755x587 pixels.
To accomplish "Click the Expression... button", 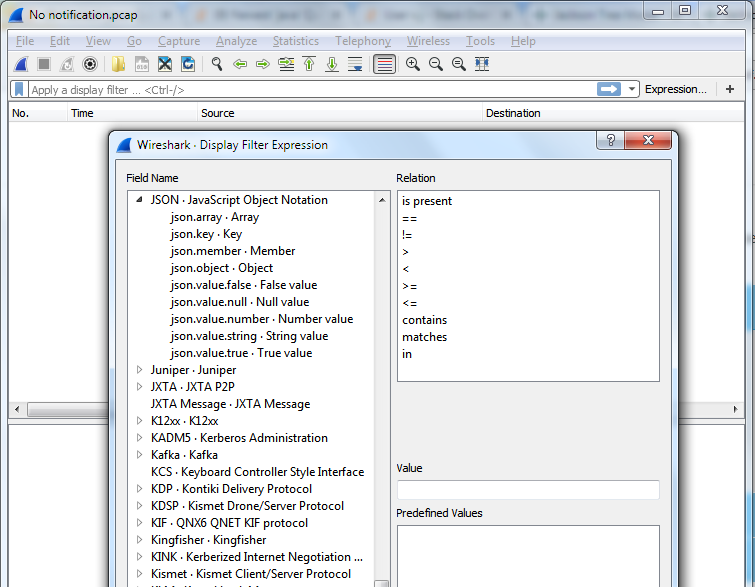I will [676, 90].
